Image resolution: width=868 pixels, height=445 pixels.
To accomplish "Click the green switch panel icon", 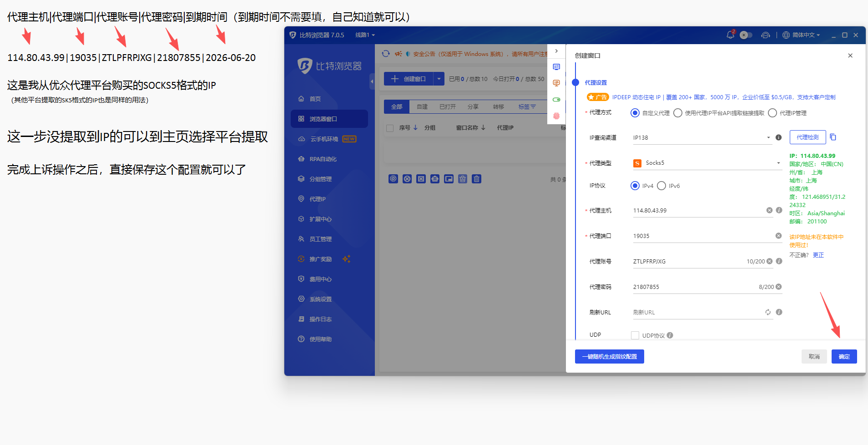I will point(556,100).
